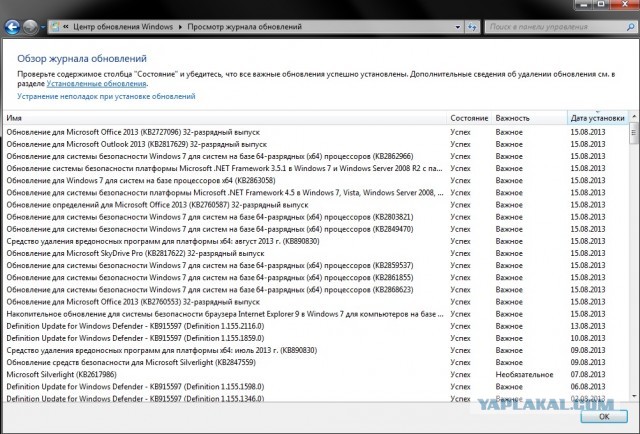Select the Microsoft Silverlight KB2617986 row
The image size is (640, 434).
[x=316, y=375]
